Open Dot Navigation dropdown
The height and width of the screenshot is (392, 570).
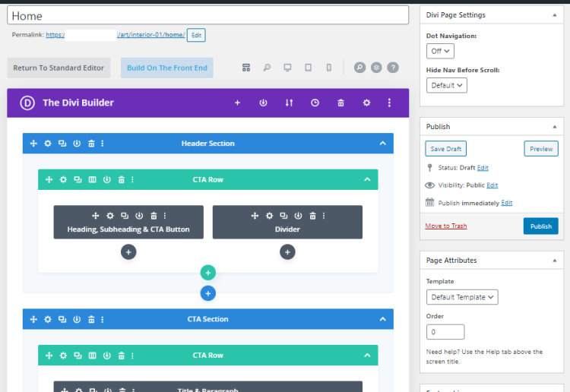coord(440,51)
